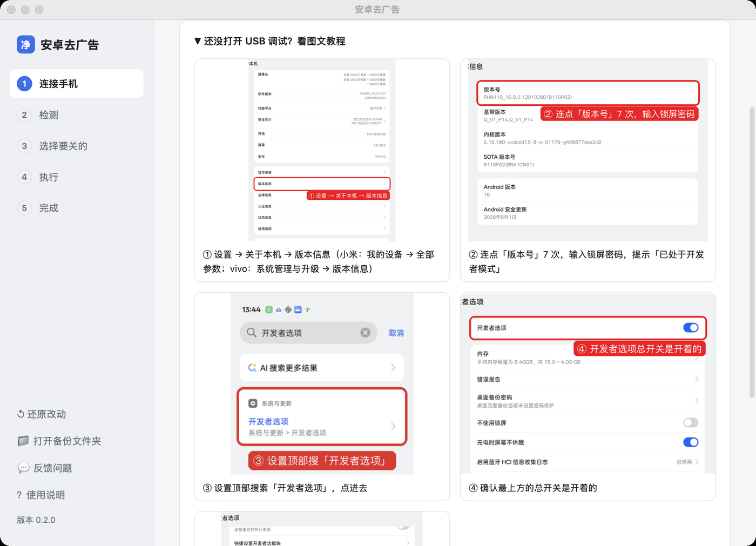Open tutorial image for step ① 版本信息

pyautogui.click(x=322, y=150)
